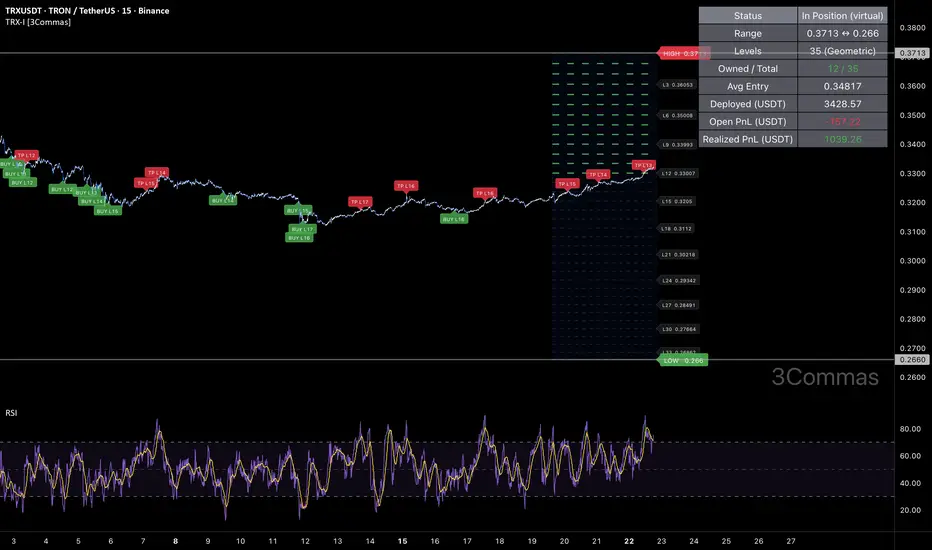
Task: Select the 0.3300 price axis label
Action: point(912,174)
